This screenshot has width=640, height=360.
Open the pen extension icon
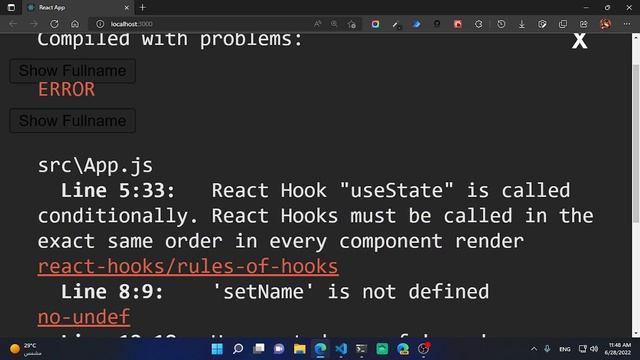coord(396,24)
